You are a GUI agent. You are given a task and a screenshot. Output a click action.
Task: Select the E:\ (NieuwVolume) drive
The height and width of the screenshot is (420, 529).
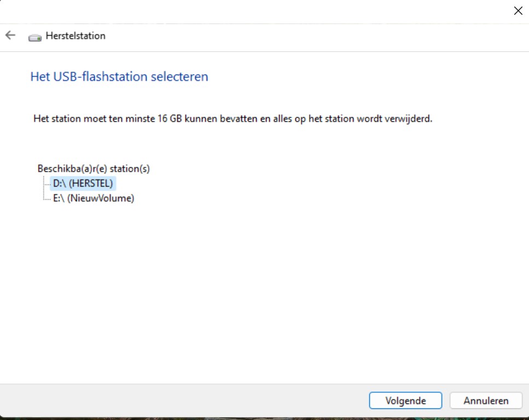[93, 199]
